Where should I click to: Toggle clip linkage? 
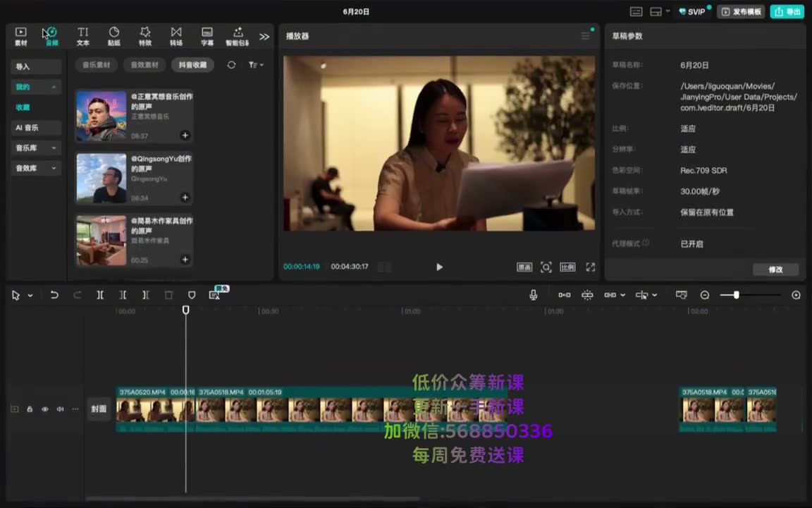610,295
